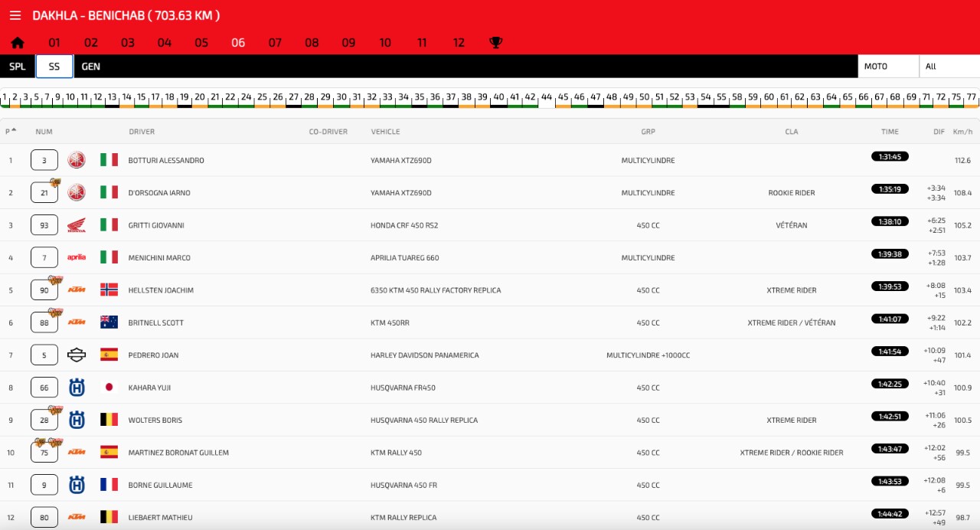The height and width of the screenshot is (530, 980).
Task: Click KTM logo in Hellsten row
Action: click(77, 290)
